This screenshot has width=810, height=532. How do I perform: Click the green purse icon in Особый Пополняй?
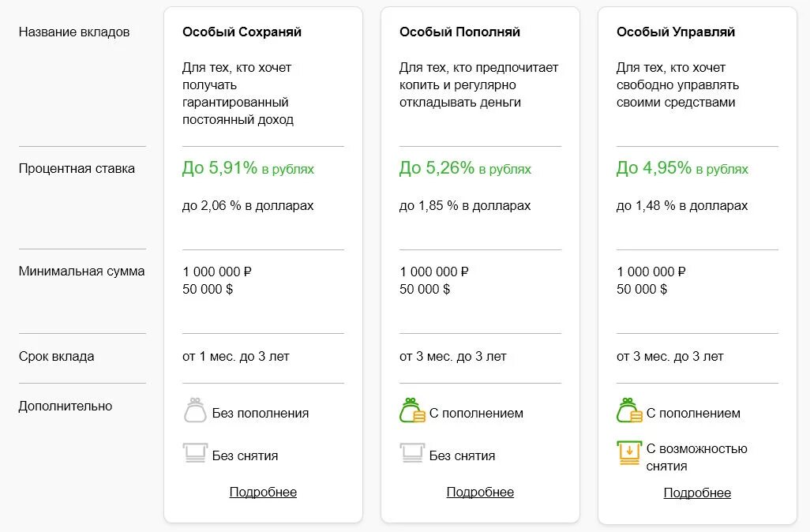point(412,411)
